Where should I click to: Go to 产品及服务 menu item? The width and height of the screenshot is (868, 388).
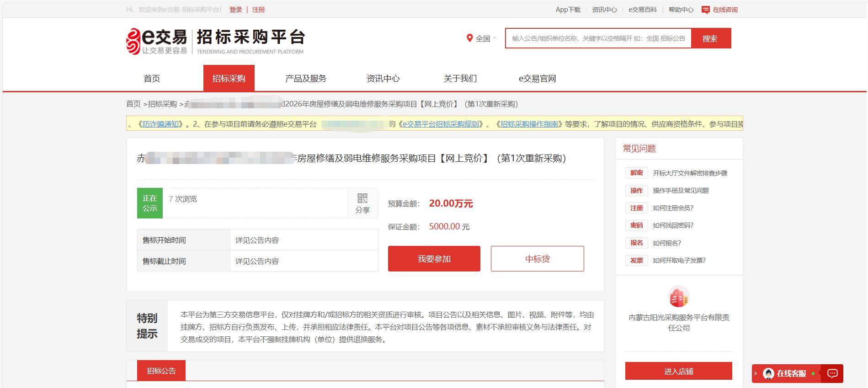coord(306,79)
